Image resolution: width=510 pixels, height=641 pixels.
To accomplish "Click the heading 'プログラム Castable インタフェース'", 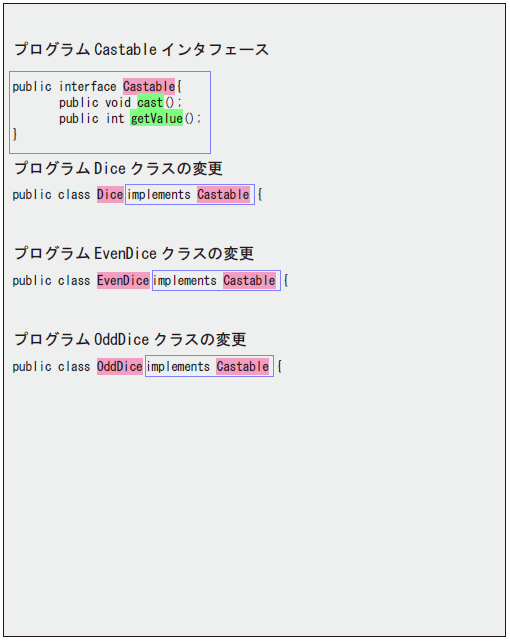I will pos(141,49).
